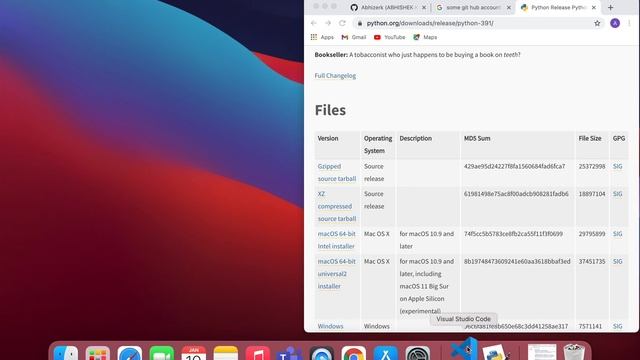The image size is (640, 360).
Task: Click file size value 25372998
Action: click(x=592, y=166)
